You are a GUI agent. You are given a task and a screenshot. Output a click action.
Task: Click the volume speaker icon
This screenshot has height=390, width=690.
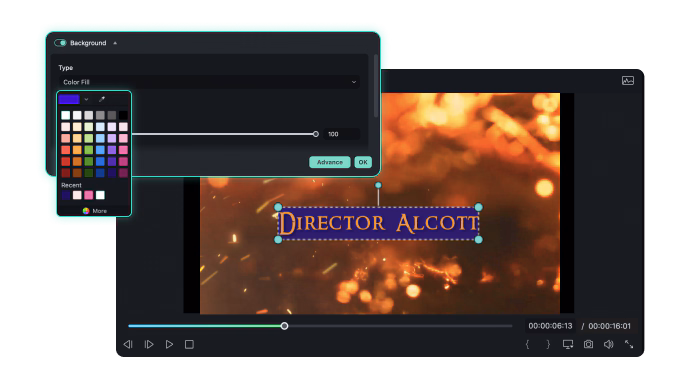609,344
